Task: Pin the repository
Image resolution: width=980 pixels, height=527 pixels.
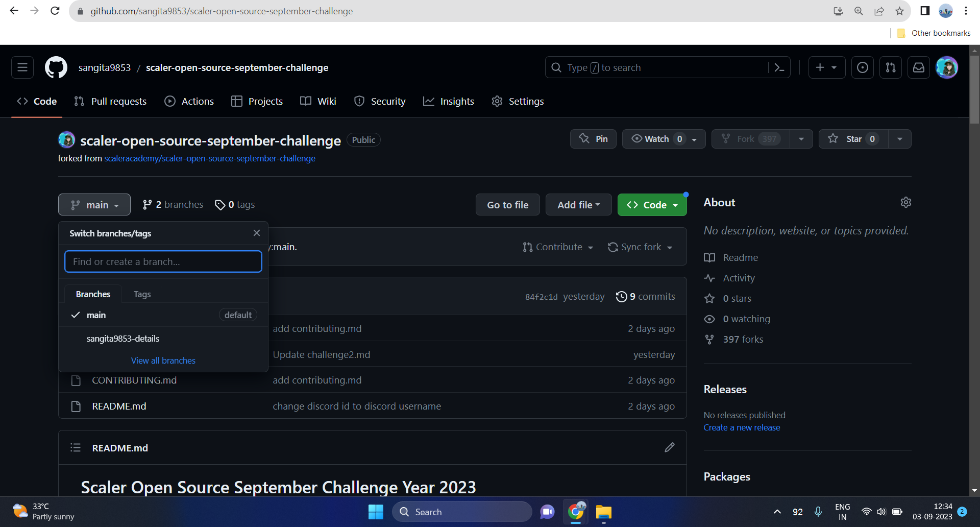Action: [x=593, y=138]
